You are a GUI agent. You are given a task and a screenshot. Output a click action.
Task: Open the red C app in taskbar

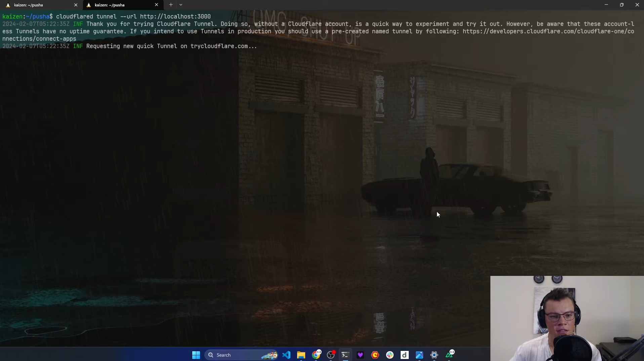(375, 355)
